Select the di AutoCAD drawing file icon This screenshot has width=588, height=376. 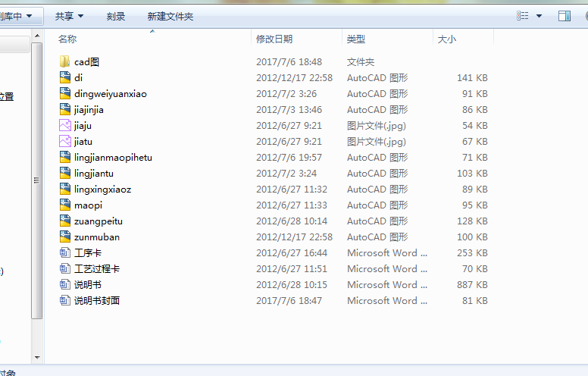click(x=64, y=78)
